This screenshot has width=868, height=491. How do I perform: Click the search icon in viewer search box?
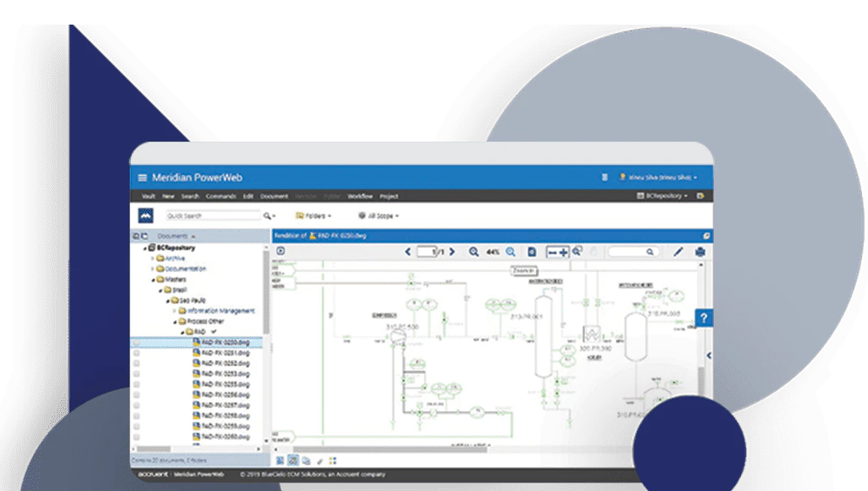(650, 252)
